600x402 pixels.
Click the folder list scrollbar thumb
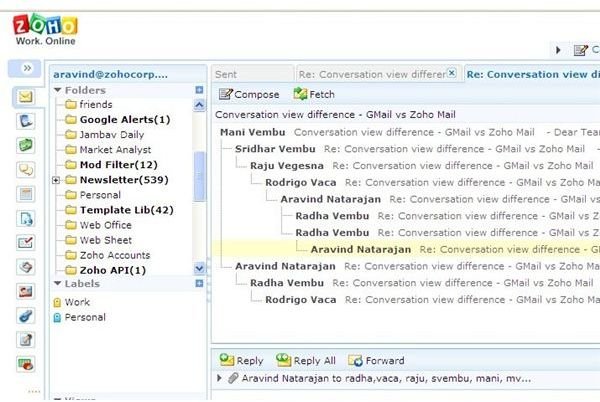(x=199, y=176)
